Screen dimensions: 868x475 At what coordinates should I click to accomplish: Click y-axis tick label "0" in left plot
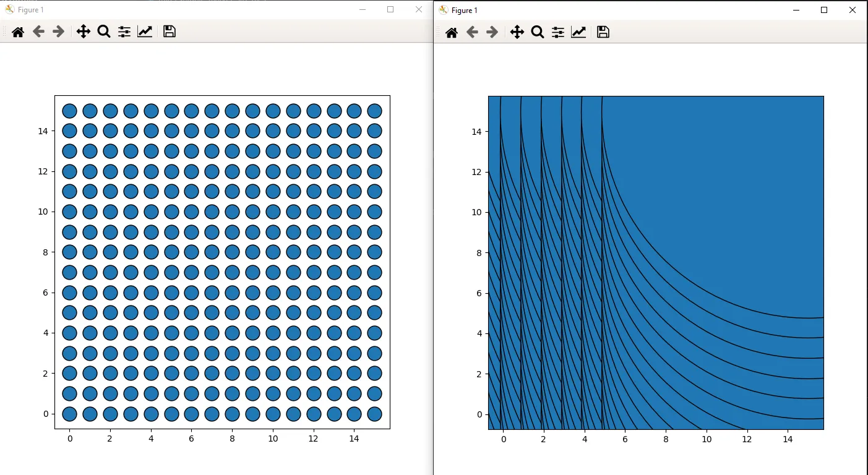coord(45,414)
